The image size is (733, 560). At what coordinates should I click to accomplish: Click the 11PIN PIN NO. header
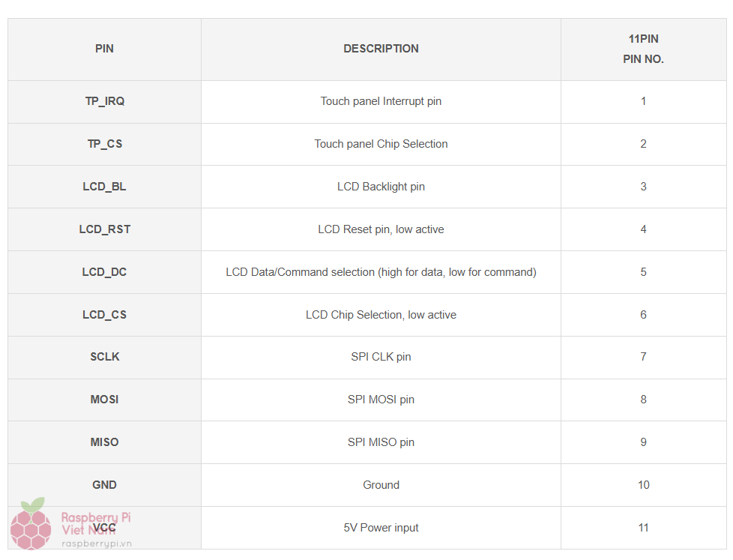pyautogui.click(x=643, y=49)
